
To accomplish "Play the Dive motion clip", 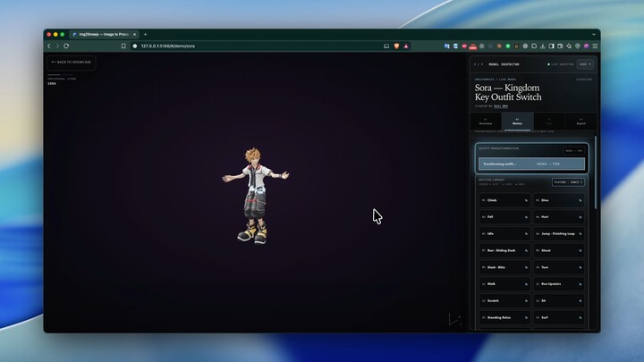I will (x=558, y=200).
